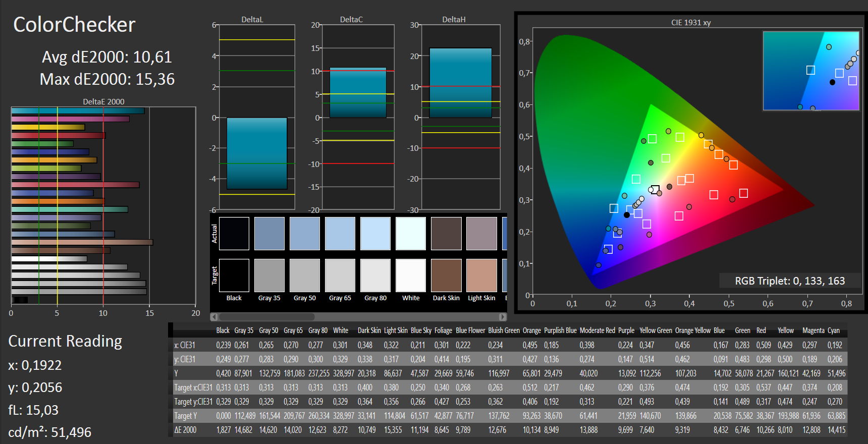This screenshot has height=444, width=868.
Task: Click the swatch strip horizontal scrollbar thumb
Action: pos(266,317)
